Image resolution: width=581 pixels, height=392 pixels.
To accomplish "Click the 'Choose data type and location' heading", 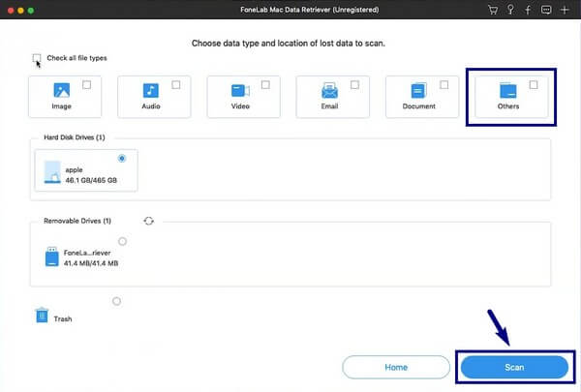I will pyautogui.click(x=289, y=44).
